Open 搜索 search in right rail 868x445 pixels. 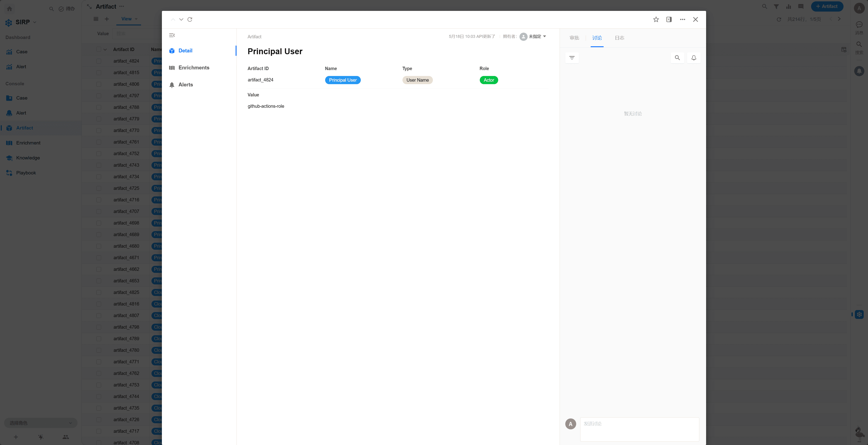point(859,48)
